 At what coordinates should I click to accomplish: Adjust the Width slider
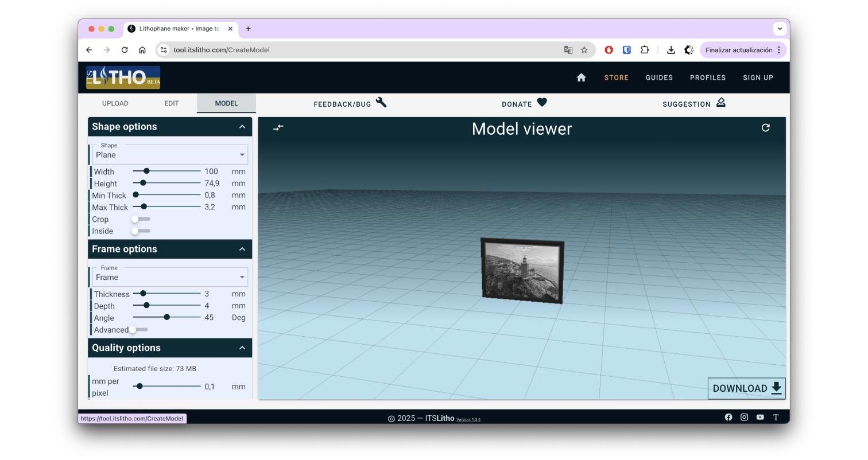(166, 171)
